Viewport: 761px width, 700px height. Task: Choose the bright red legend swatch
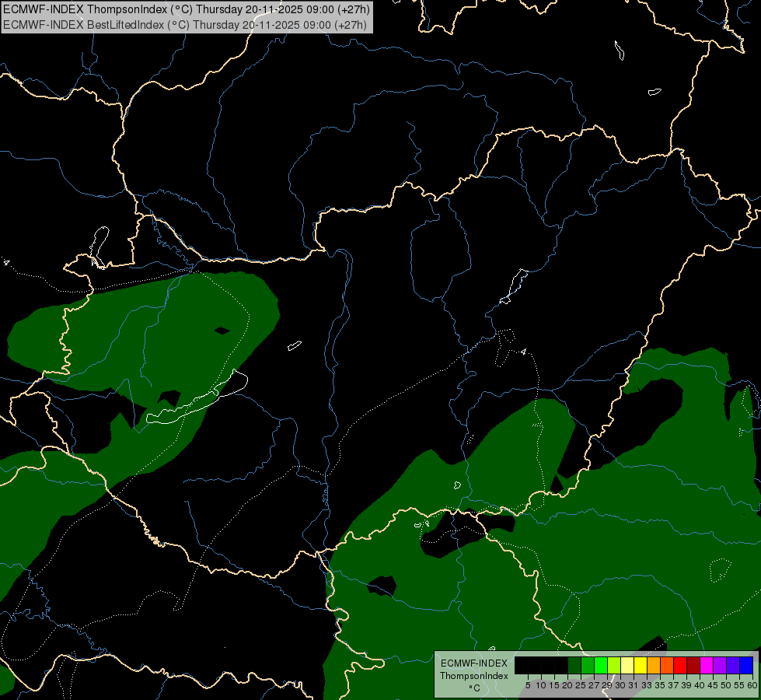pyautogui.click(x=680, y=665)
